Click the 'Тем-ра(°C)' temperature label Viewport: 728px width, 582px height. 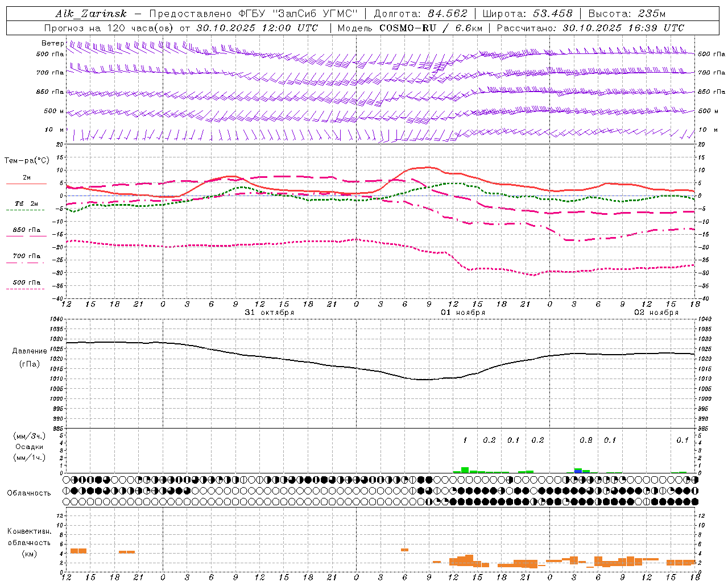27,161
